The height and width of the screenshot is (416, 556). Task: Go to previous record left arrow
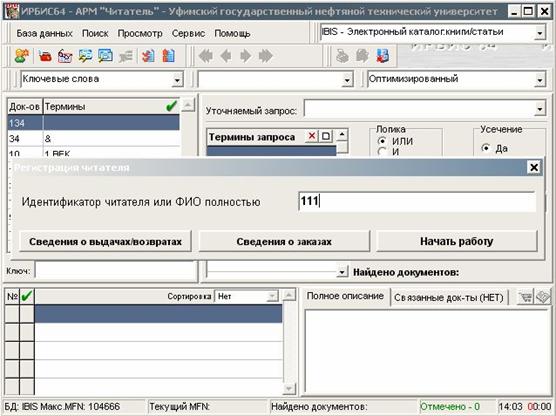point(226,56)
